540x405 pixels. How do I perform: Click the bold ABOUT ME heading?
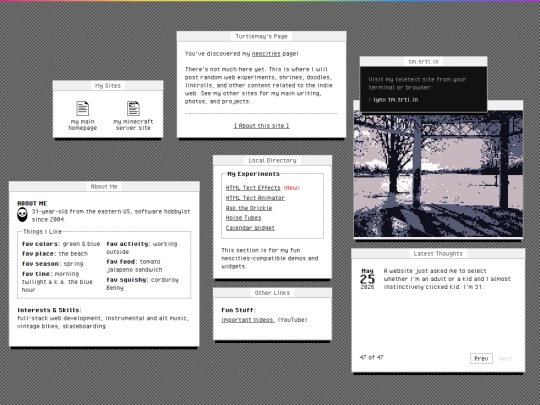tap(32, 203)
